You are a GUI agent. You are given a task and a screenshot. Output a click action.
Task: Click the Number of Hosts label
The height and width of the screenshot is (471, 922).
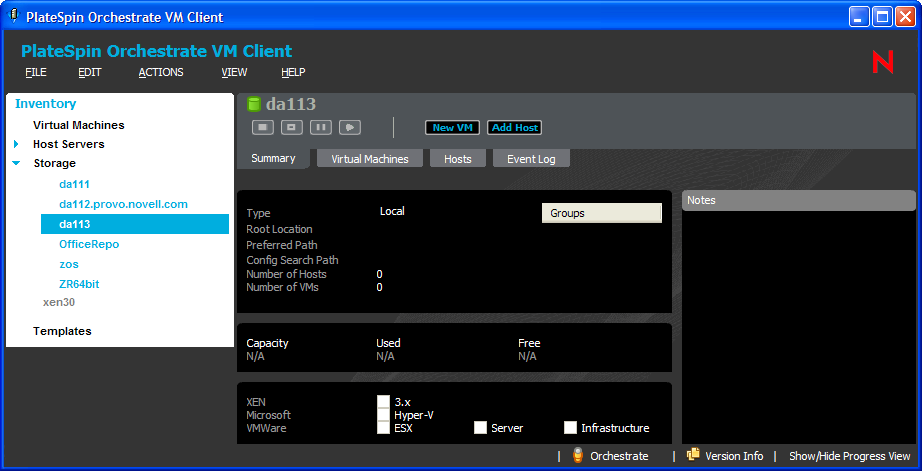click(286, 274)
